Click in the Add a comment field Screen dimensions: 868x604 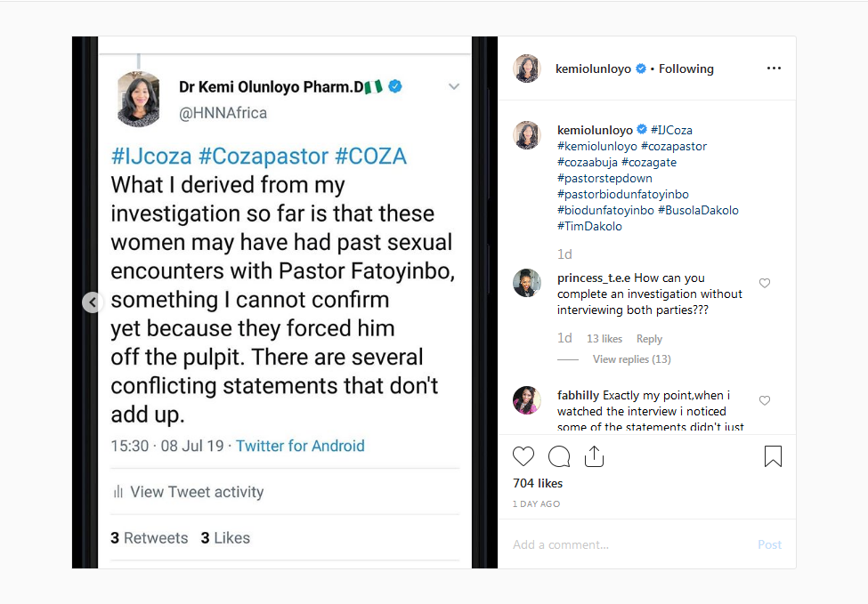623,544
